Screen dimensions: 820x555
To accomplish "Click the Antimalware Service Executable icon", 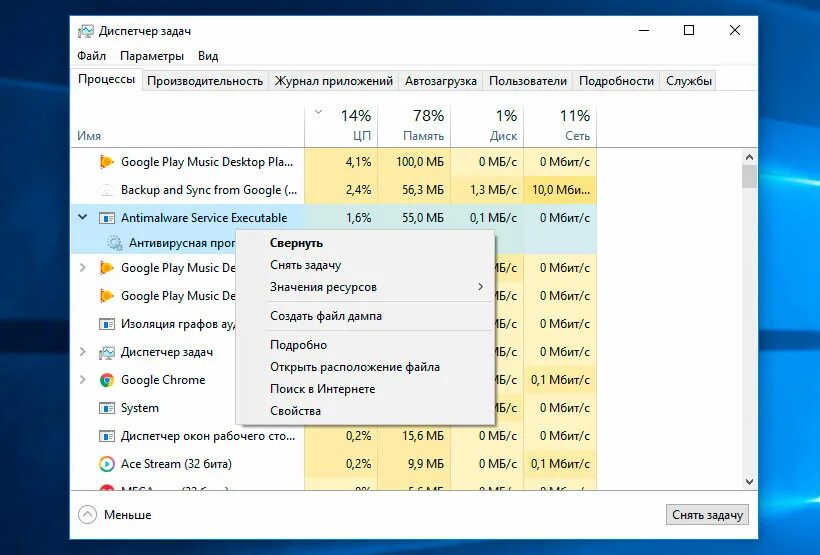I will [107, 218].
